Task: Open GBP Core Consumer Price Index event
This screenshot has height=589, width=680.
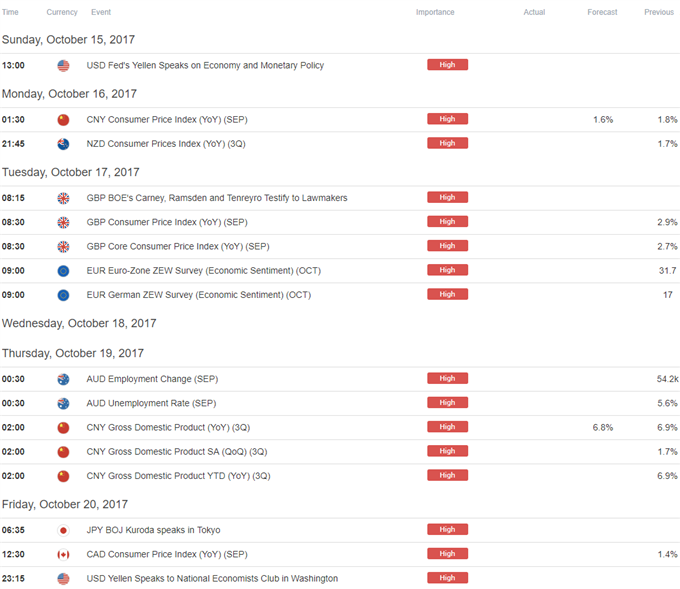Action: point(178,247)
